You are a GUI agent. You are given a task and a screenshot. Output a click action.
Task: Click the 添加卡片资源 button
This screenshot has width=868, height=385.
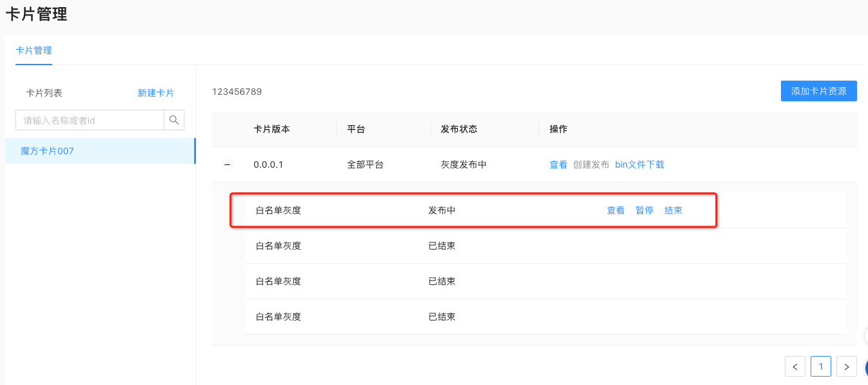tap(819, 91)
